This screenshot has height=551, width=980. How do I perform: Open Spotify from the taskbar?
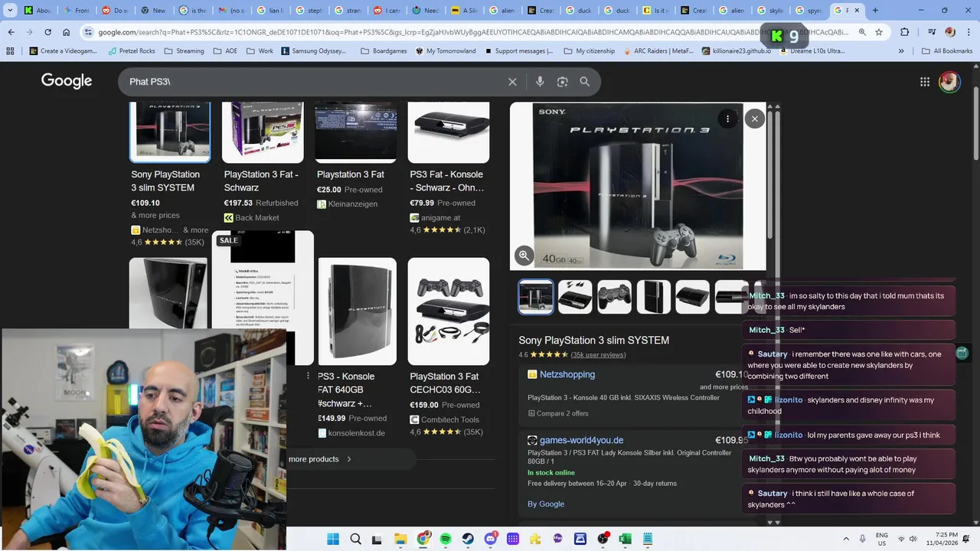(446, 539)
